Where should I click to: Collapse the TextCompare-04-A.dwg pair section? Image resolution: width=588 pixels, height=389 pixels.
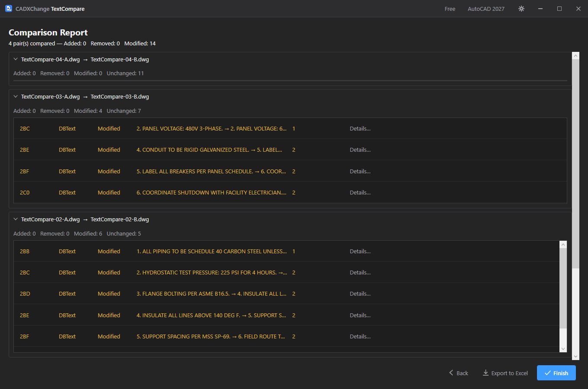[16, 59]
